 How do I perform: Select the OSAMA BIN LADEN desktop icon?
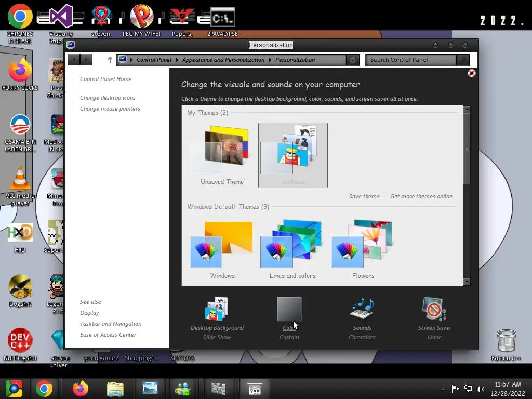(x=20, y=133)
